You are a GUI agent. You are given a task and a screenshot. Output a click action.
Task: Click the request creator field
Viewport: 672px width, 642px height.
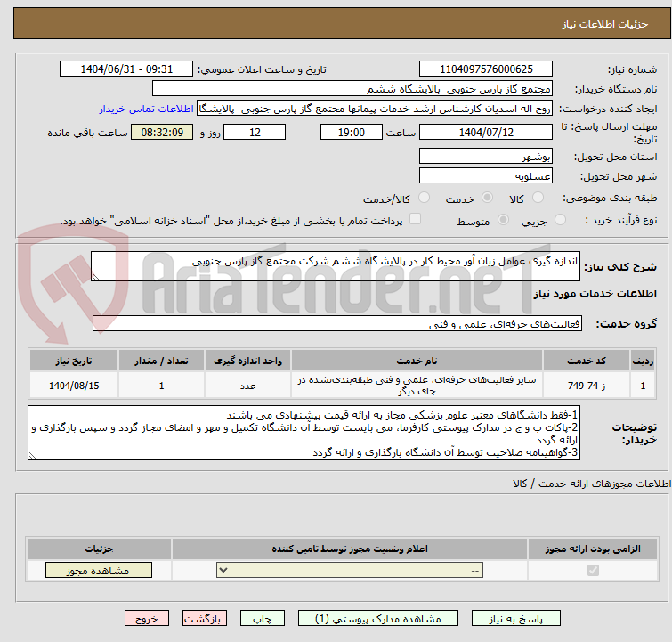(375, 109)
